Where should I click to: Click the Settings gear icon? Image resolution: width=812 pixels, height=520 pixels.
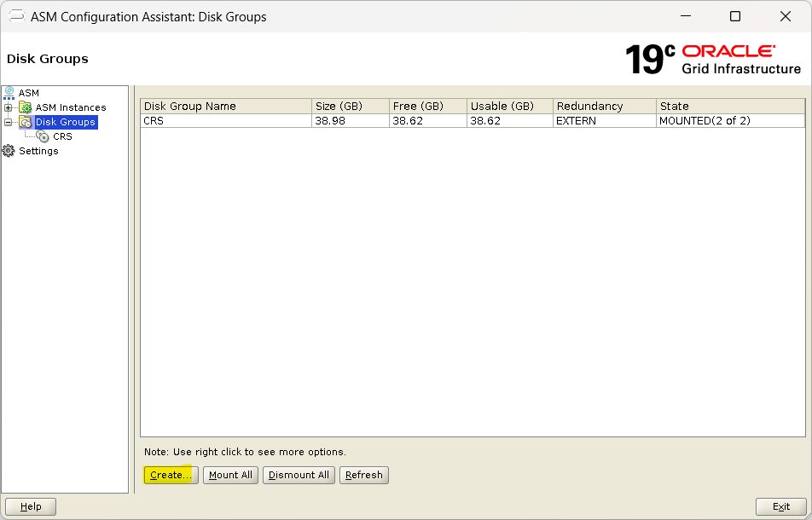pos(9,151)
